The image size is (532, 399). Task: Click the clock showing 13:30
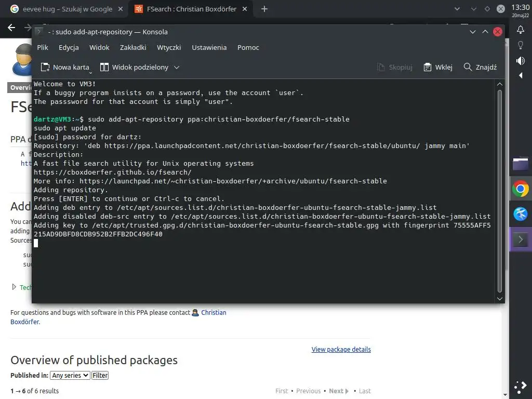[x=521, y=7]
